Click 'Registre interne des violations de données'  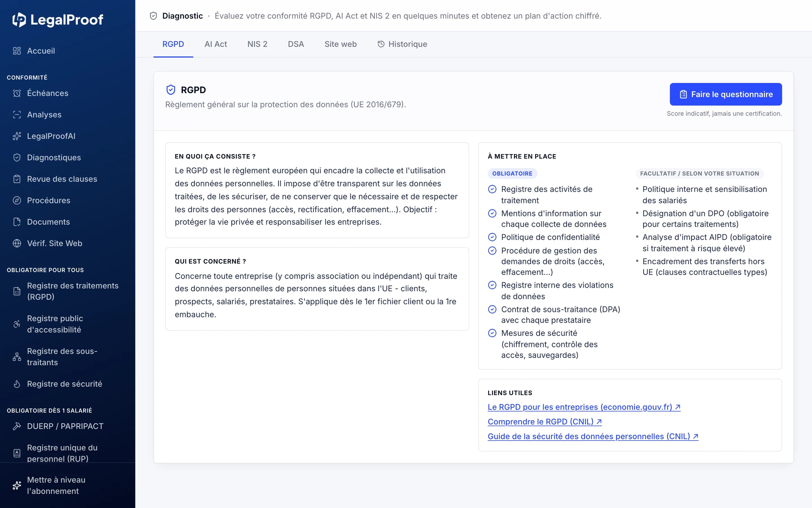(x=557, y=291)
